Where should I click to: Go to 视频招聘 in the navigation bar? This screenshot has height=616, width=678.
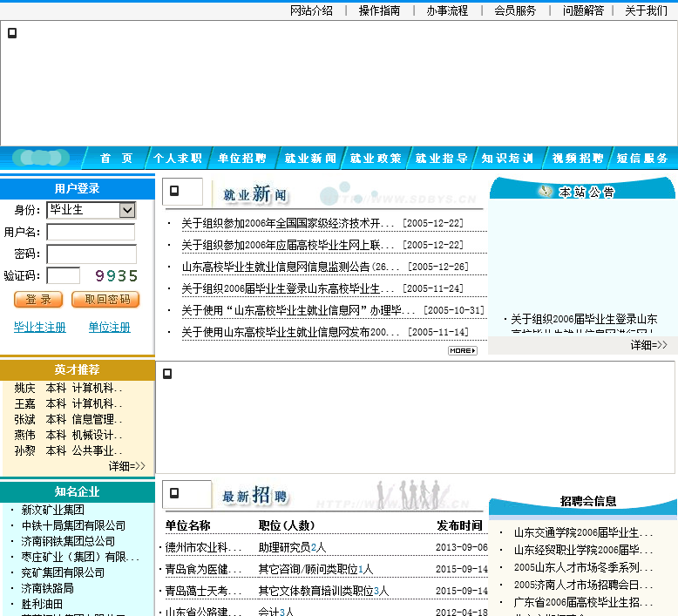click(578, 159)
